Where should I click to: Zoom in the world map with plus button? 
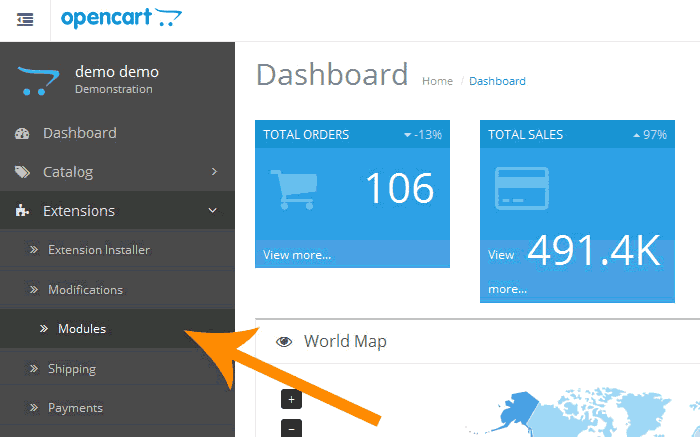point(292,400)
